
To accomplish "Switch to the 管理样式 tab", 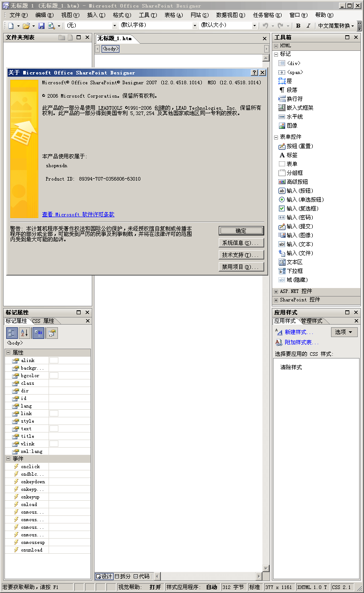I will pyautogui.click(x=311, y=321).
